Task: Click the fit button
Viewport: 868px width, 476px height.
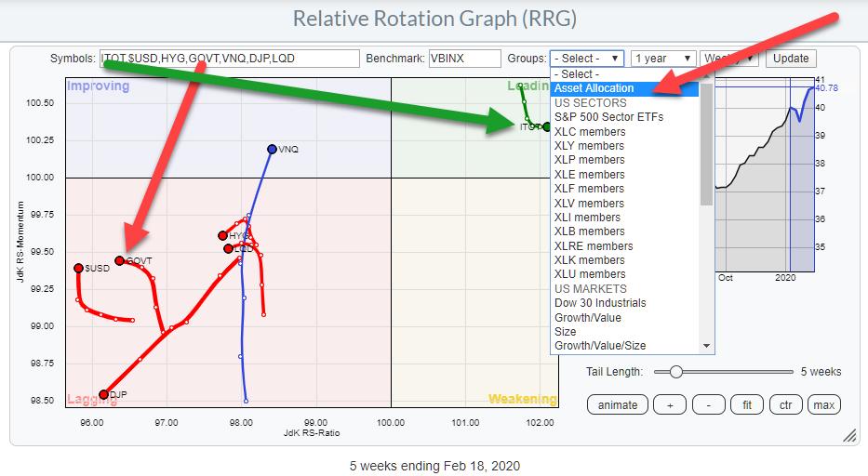Action: click(x=748, y=404)
